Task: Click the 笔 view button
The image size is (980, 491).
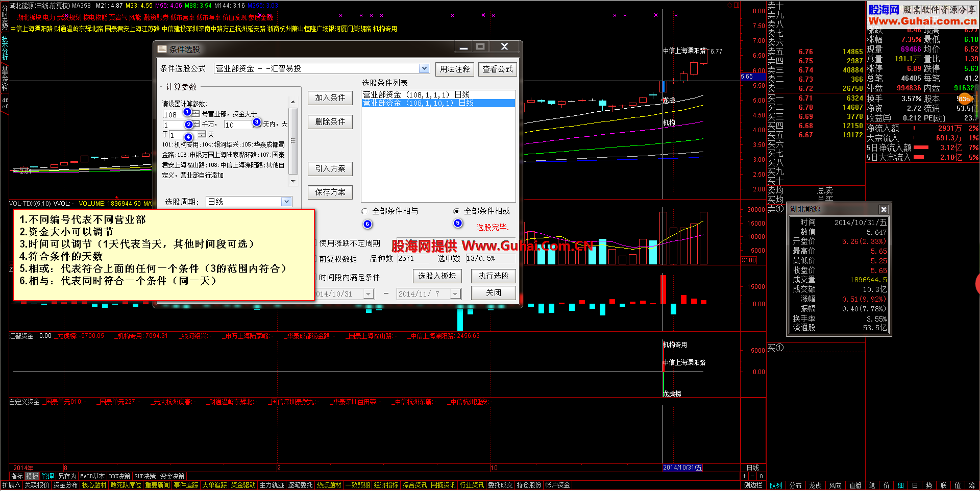Action: pyautogui.click(x=872, y=485)
